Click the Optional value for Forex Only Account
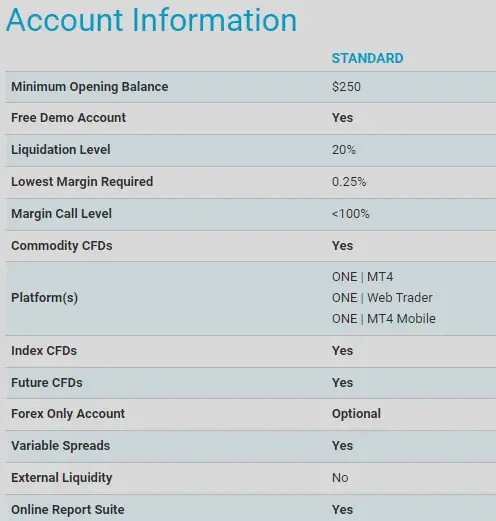Screen dimensions: 496x521 pyautogui.click(x=356, y=414)
